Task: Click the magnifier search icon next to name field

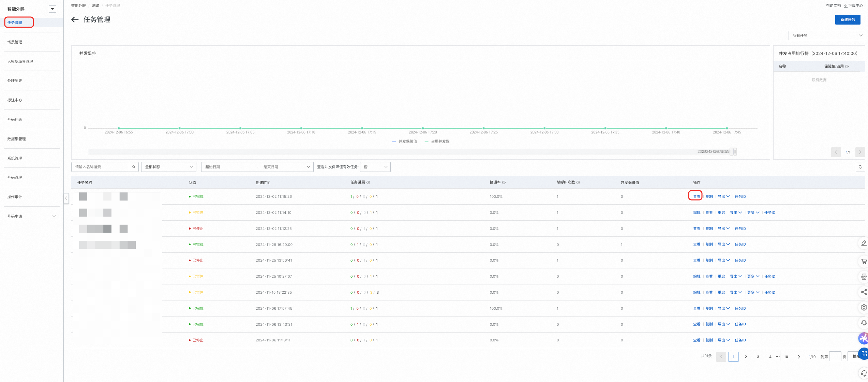Action: (134, 167)
